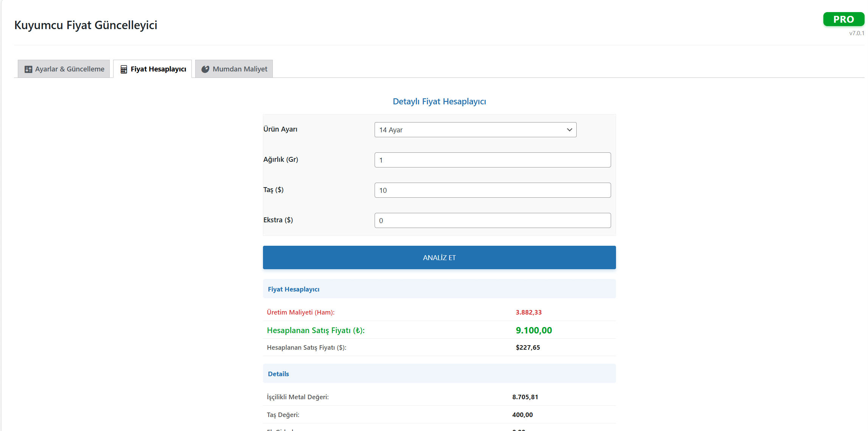
Task: Click the Details section header
Action: coord(439,374)
